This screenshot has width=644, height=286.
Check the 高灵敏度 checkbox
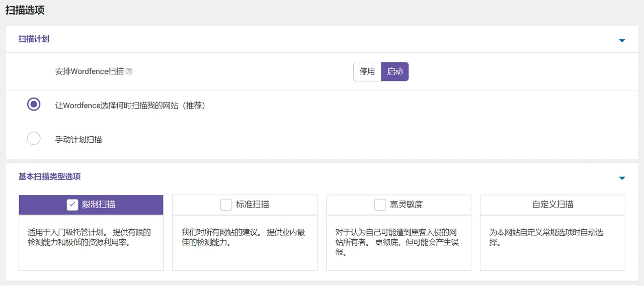(380, 205)
